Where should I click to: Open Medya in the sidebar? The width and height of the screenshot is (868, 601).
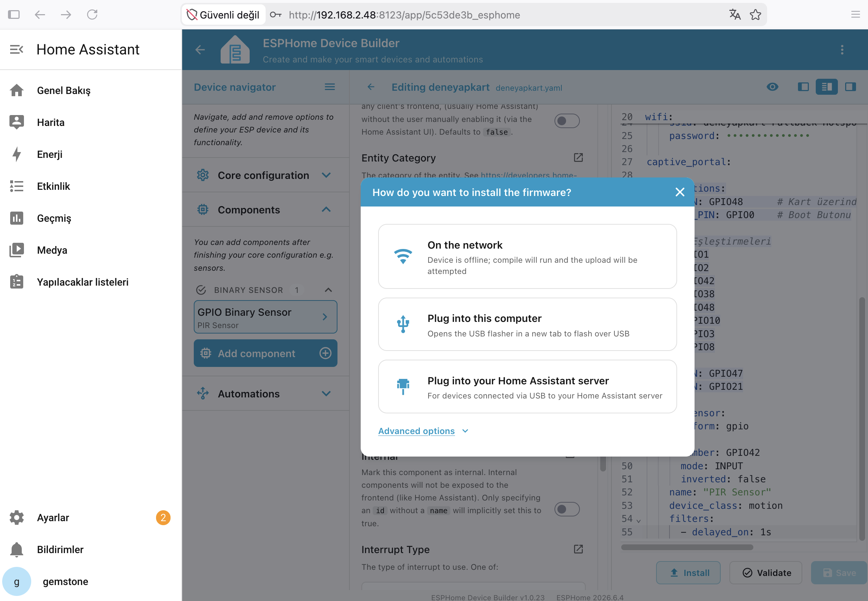[x=91, y=250]
